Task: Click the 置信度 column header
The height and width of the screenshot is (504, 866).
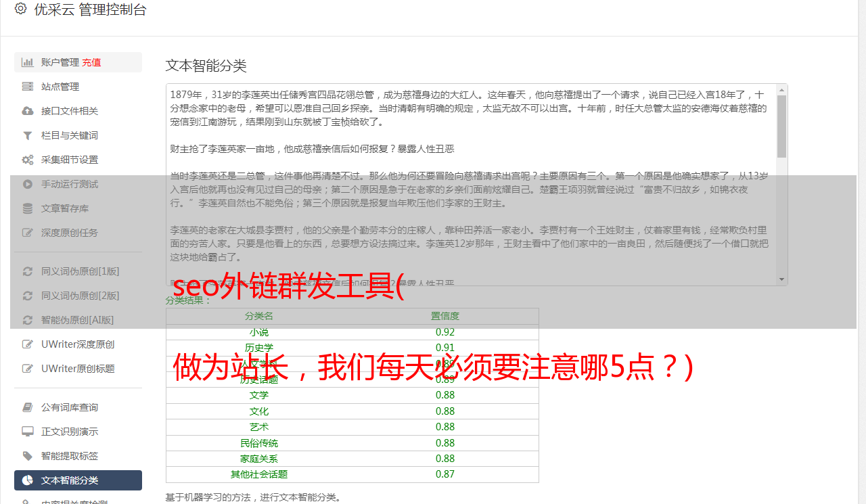Action: pyautogui.click(x=445, y=316)
